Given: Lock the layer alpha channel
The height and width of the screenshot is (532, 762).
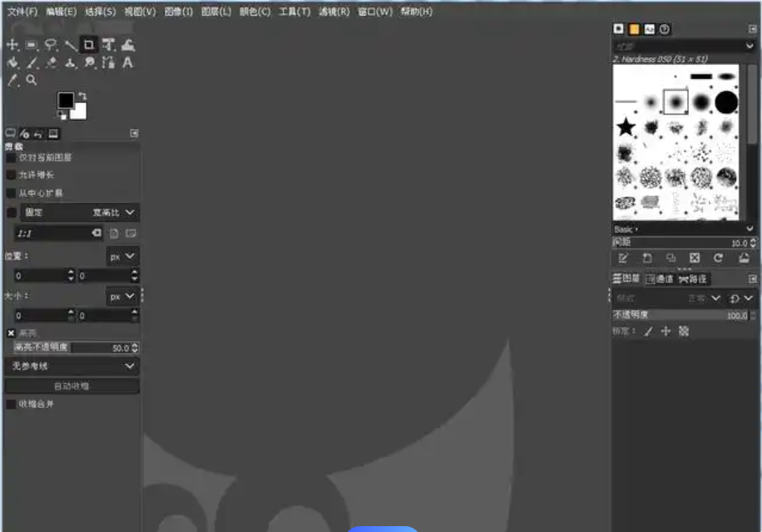Looking at the screenshot, I should [x=684, y=331].
